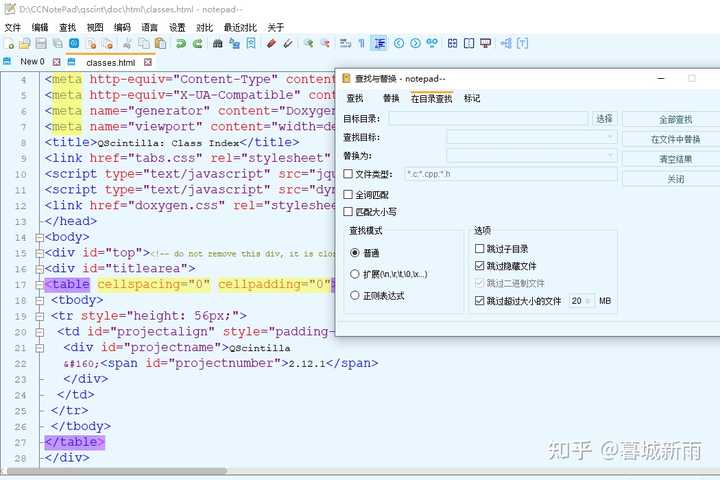This screenshot has height=480, width=720.
Task: Switch to the 标记 dialog tab
Action: 472,98
